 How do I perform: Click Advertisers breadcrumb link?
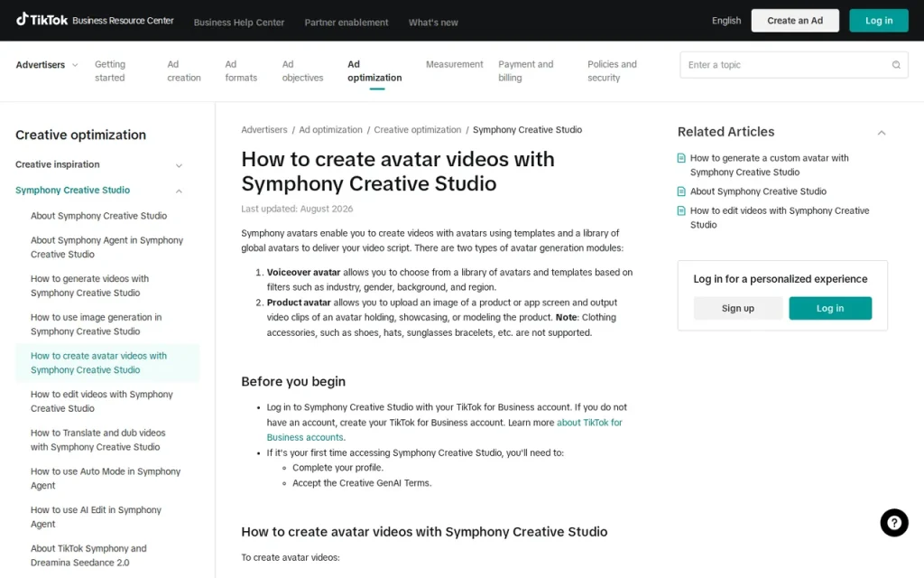click(x=264, y=130)
